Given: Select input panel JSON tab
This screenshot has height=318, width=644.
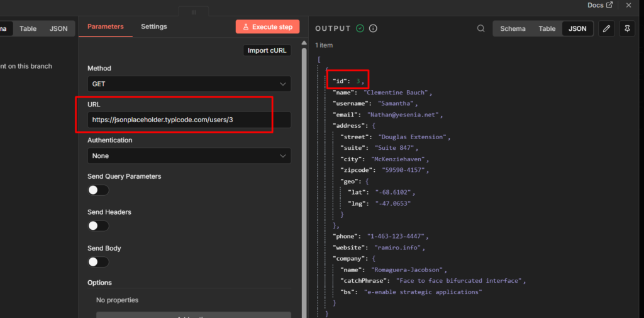Looking at the screenshot, I should click(58, 28).
